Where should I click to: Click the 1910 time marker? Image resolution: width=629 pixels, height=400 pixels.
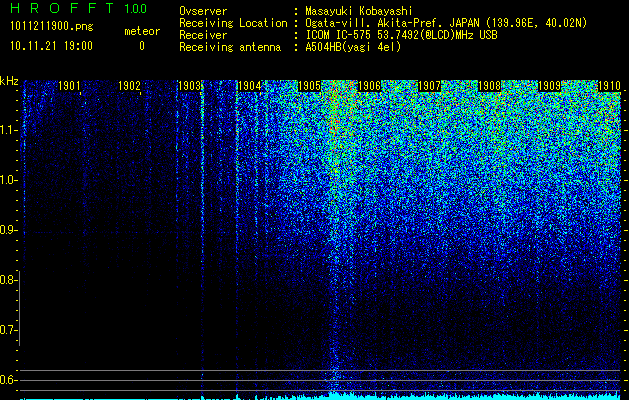pyautogui.click(x=609, y=86)
